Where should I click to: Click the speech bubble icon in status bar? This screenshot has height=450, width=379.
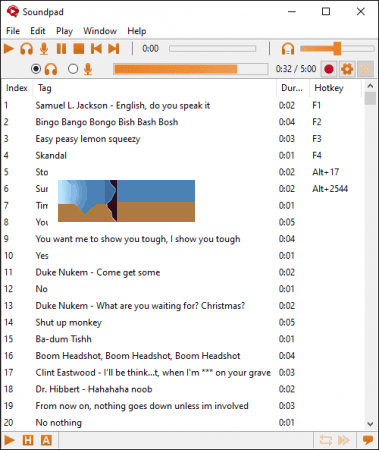click(368, 440)
